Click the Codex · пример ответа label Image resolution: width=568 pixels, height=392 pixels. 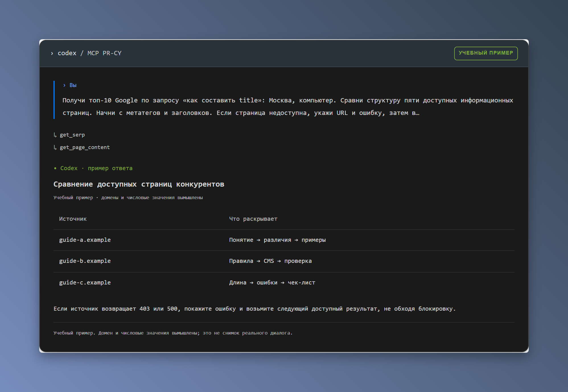(96, 168)
